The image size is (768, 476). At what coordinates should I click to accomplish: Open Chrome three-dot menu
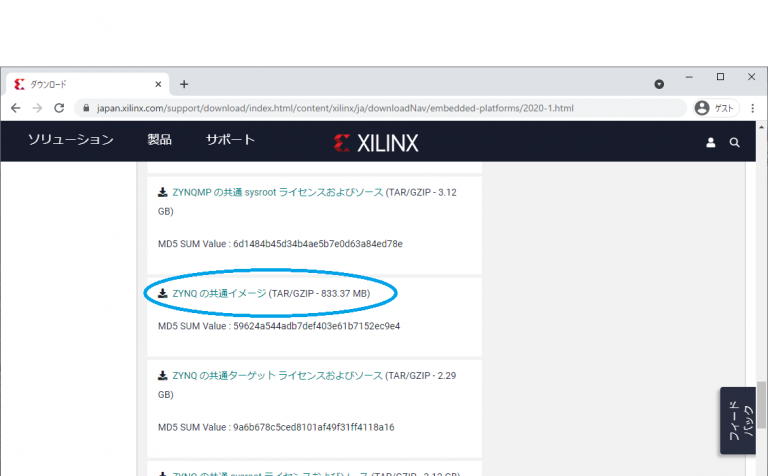click(751, 108)
